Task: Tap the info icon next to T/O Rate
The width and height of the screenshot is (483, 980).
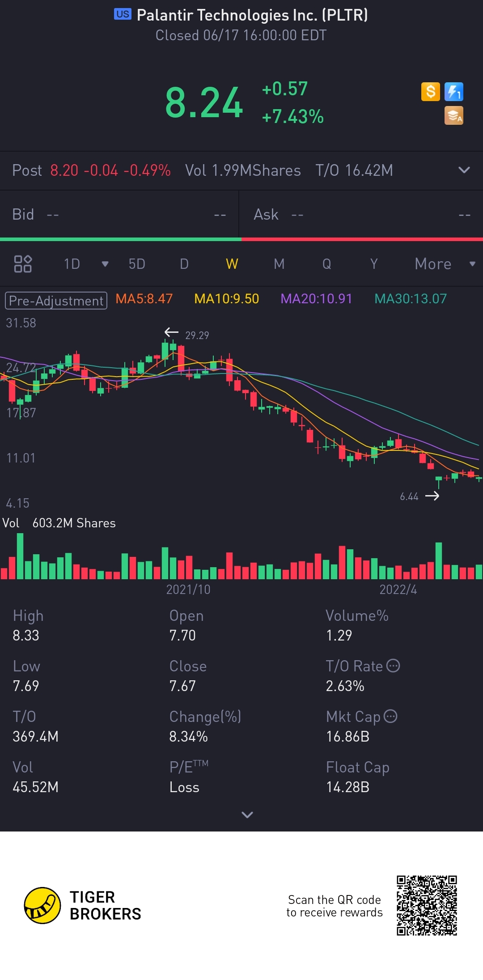Action: tap(393, 666)
